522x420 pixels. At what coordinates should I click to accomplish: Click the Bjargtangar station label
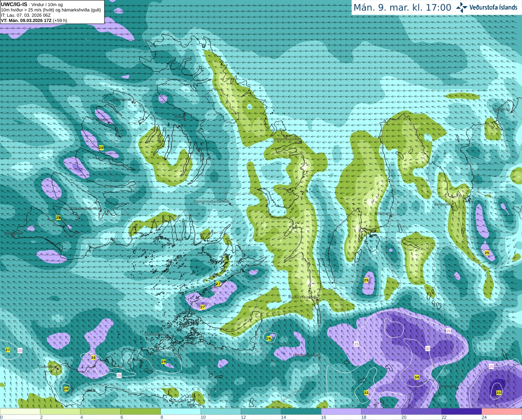pyautogui.click(x=13, y=233)
